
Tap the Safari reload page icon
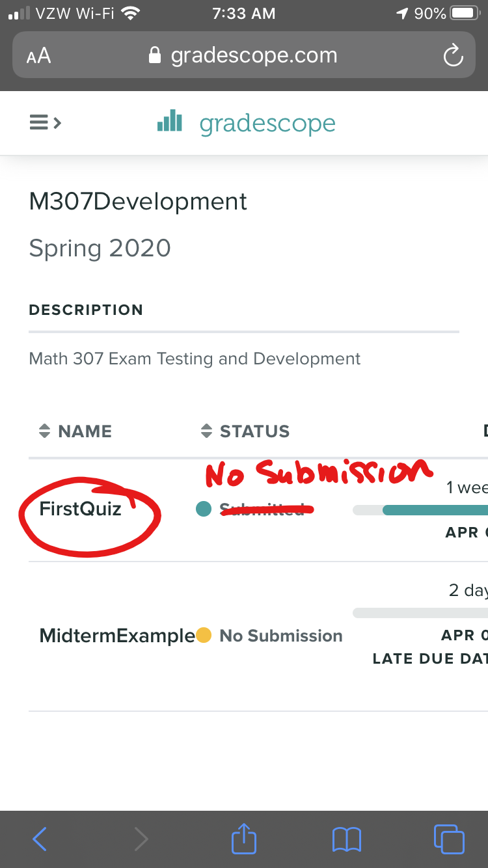[x=452, y=56]
